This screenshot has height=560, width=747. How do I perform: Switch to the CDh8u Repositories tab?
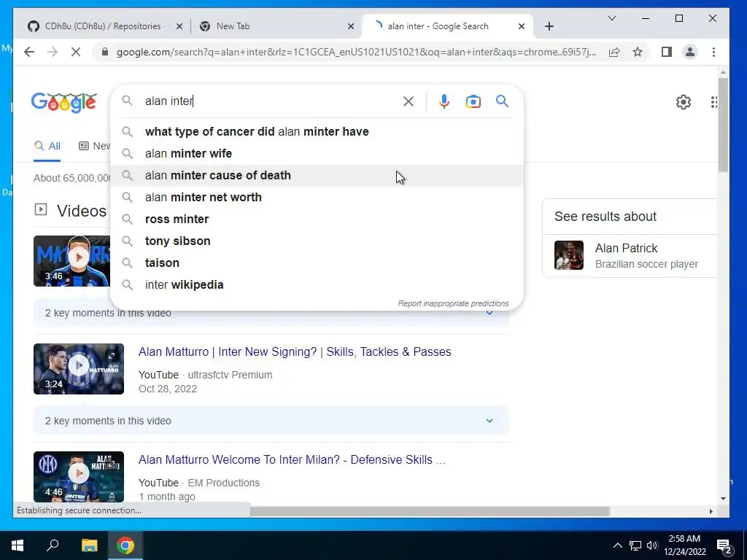(102, 26)
